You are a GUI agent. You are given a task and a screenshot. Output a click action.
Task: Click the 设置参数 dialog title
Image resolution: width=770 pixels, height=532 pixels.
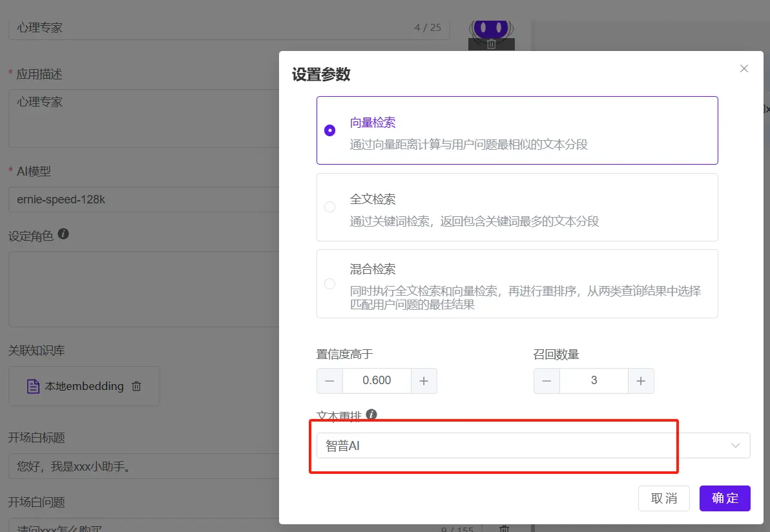(x=321, y=75)
